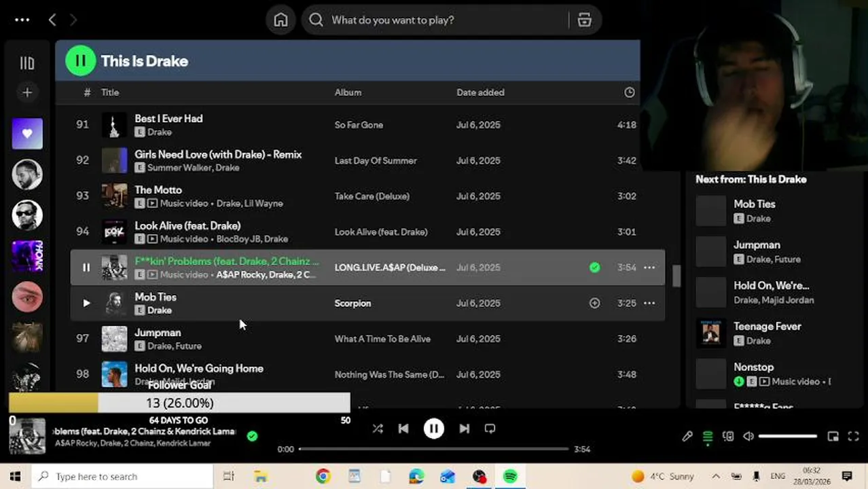
Task: Open more options for Mob Ties row
Action: click(x=649, y=303)
